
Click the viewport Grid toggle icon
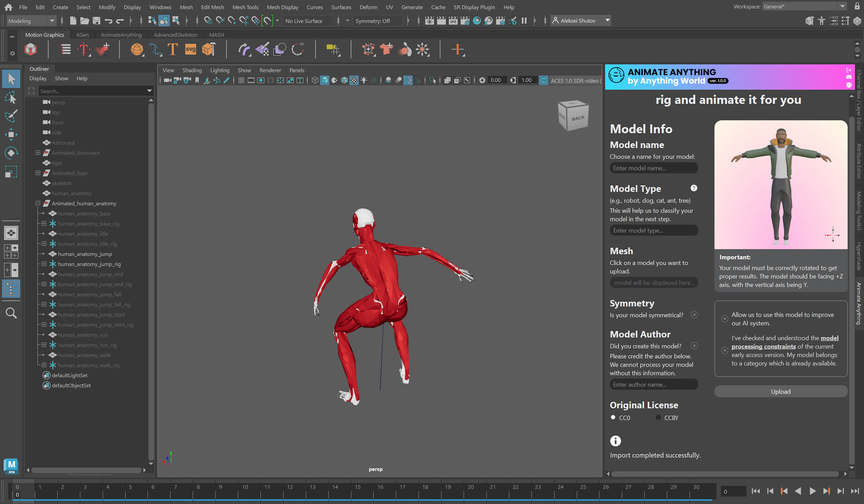click(x=241, y=80)
